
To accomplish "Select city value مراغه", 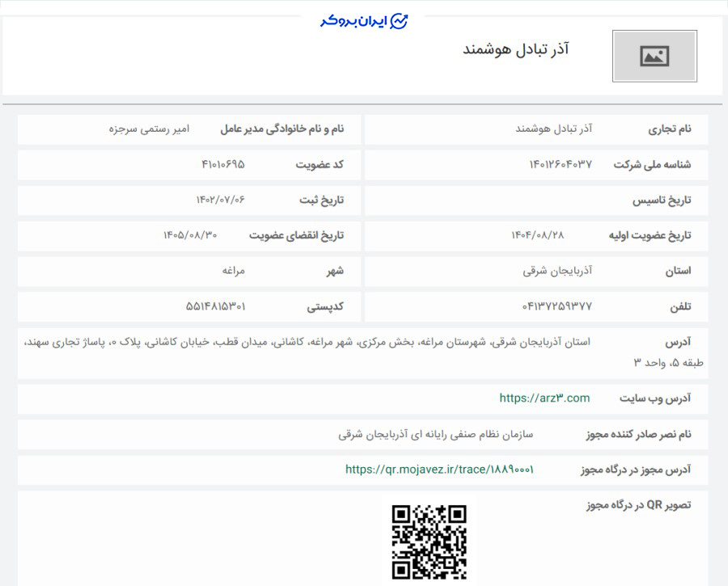I will coord(233,271).
